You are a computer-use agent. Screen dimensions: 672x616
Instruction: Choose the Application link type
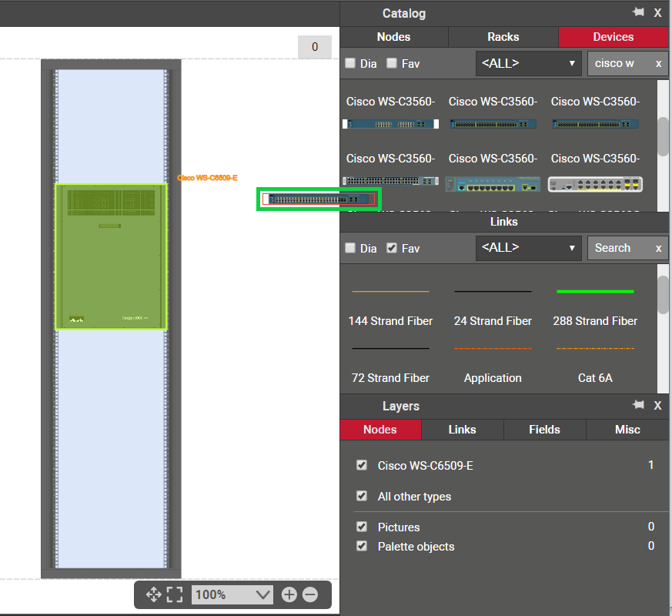pyautogui.click(x=493, y=364)
